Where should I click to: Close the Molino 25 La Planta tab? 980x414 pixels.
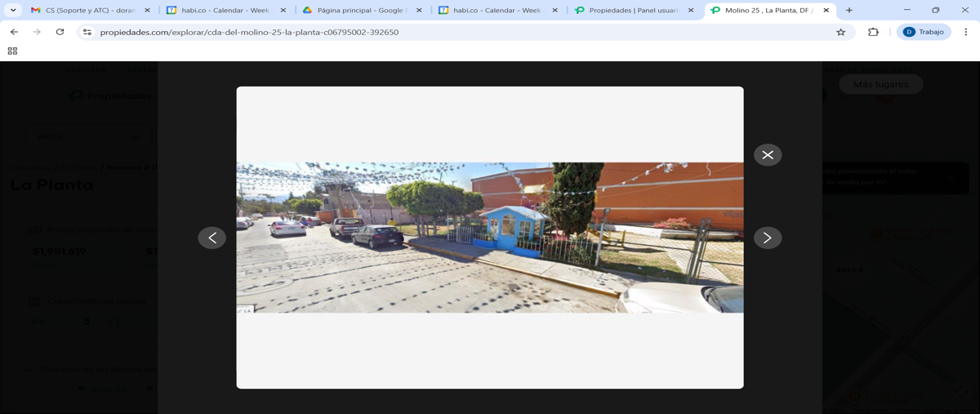pos(826,11)
